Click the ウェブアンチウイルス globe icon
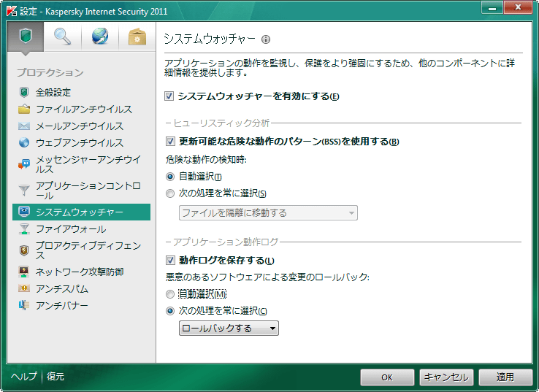 pyautogui.click(x=24, y=142)
